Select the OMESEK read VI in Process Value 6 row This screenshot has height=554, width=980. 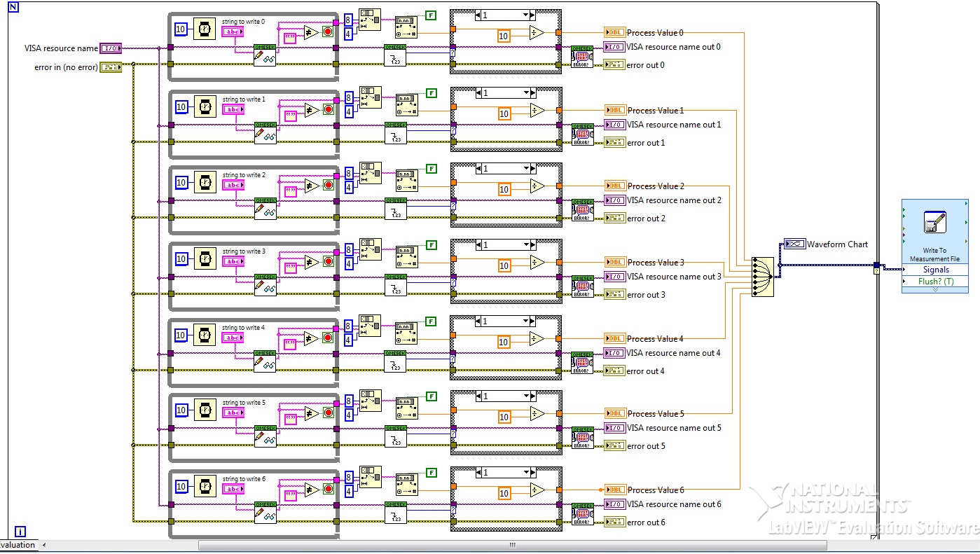395,512
